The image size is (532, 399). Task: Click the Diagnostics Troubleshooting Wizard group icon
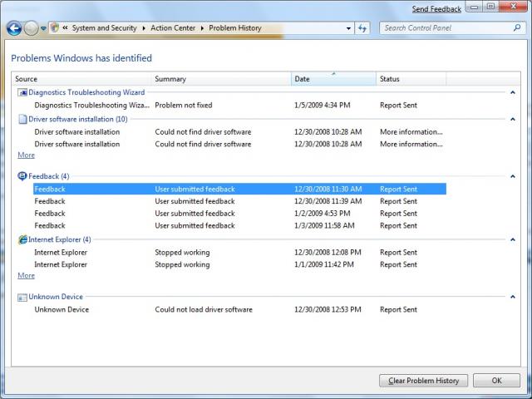pyautogui.click(x=22, y=92)
